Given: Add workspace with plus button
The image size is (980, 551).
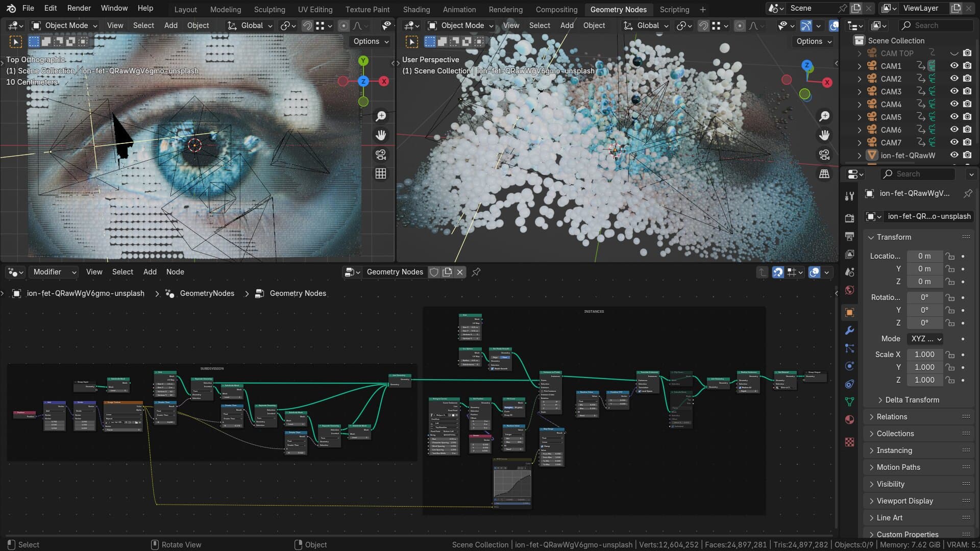Looking at the screenshot, I should (x=703, y=9).
